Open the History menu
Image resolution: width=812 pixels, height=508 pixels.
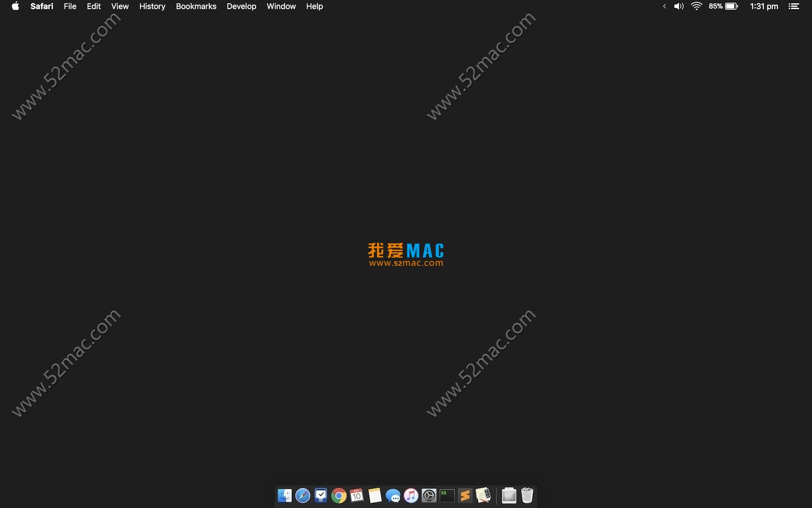152,6
